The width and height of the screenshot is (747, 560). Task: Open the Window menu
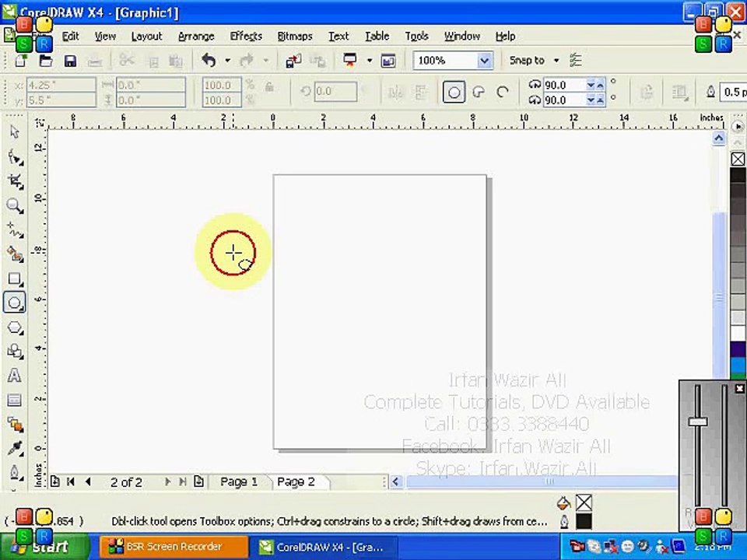(x=462, y=37)
